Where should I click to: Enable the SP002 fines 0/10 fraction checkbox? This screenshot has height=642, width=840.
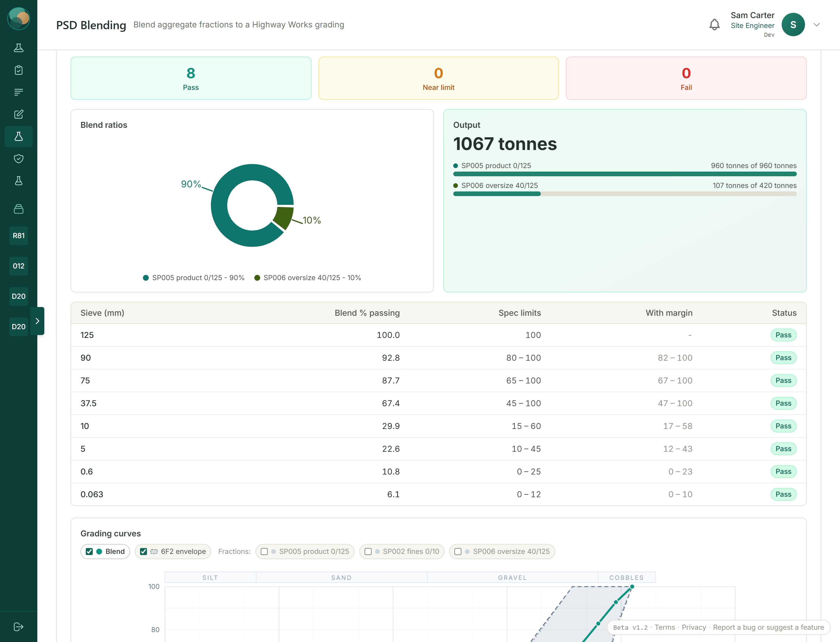tap(368, 552)
